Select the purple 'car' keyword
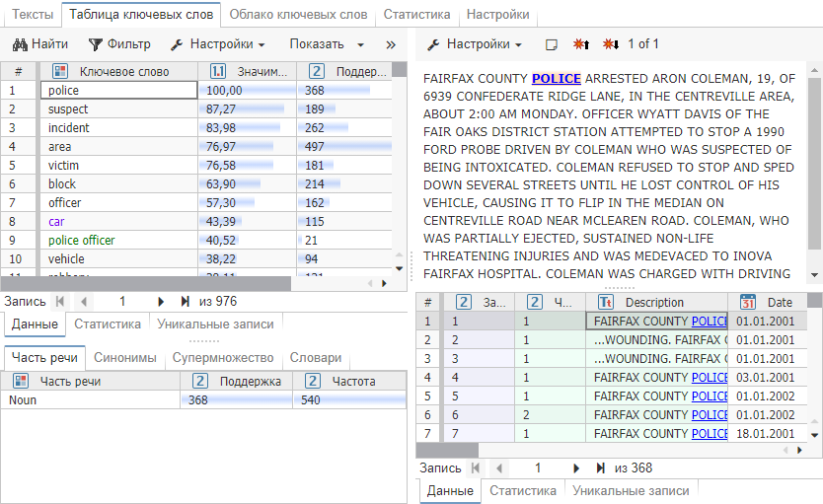 click(x=56, y=221)
